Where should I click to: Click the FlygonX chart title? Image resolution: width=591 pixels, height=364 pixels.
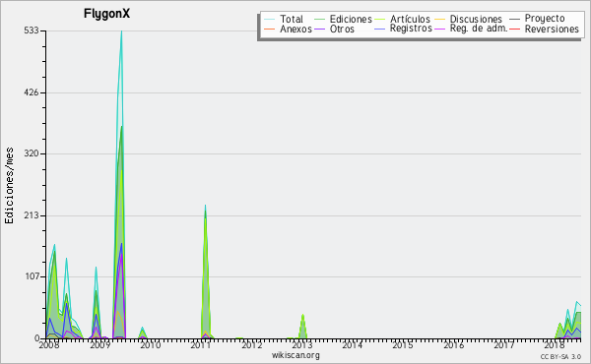[106, 14]
